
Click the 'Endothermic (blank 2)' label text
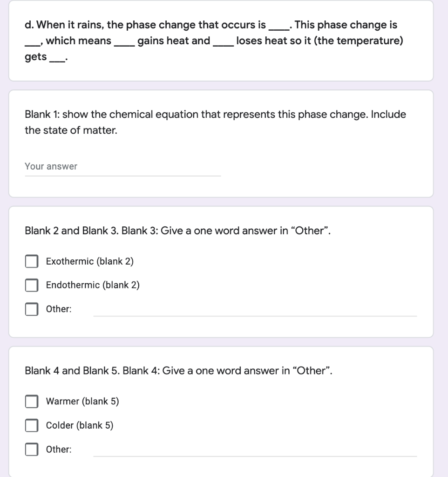(x=93, y=285)
